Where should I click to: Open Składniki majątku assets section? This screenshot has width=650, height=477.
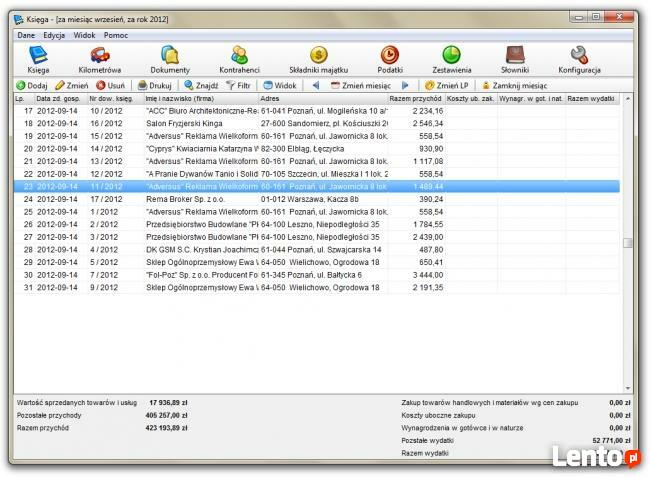pos(317,59)
